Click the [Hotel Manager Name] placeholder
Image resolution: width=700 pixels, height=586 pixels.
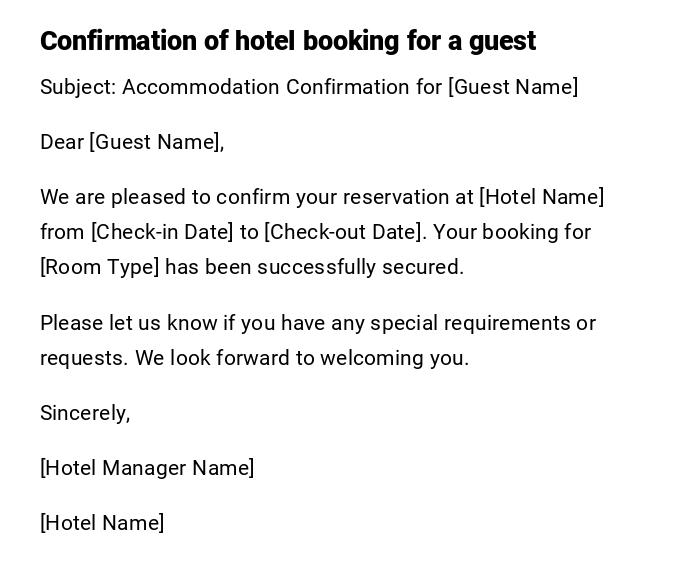pos(147,468)
